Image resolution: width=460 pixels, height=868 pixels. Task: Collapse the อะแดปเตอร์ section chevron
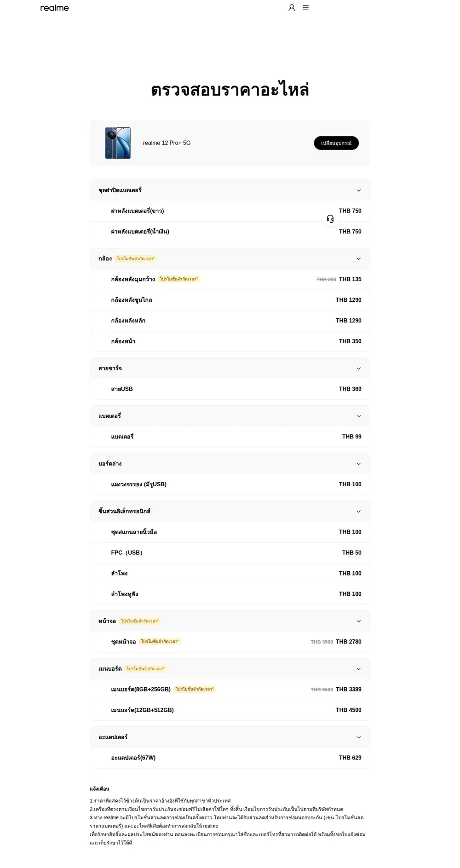pyautogui.click(x=359, y=737)
